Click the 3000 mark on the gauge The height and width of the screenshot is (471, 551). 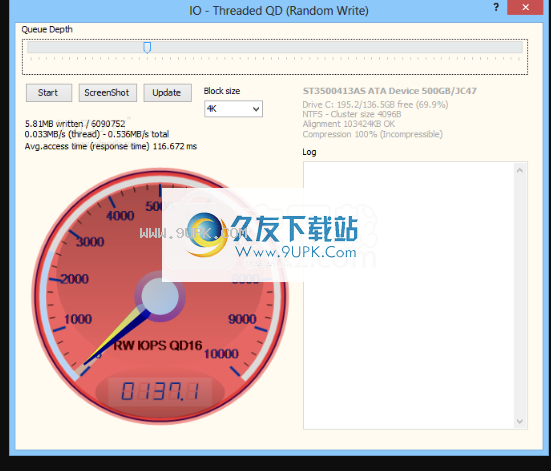click(x=90, y=242)
